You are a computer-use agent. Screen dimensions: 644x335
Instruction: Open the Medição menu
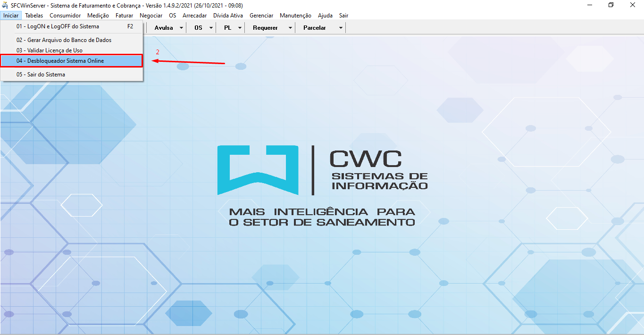[98, 15]
